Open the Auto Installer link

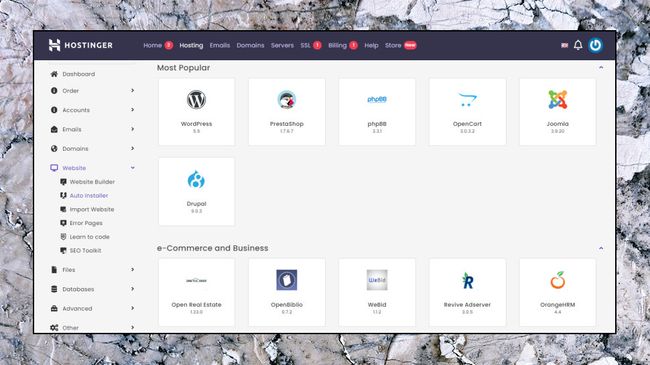89,195
